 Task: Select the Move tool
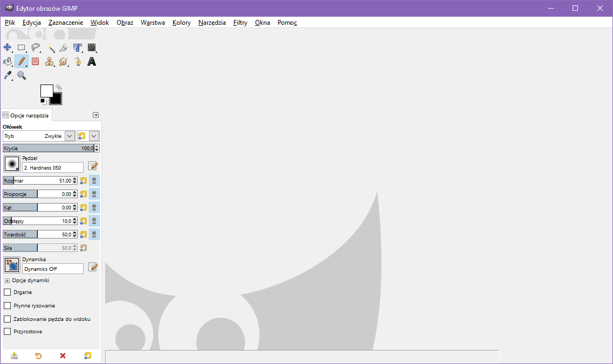[8, 47]
